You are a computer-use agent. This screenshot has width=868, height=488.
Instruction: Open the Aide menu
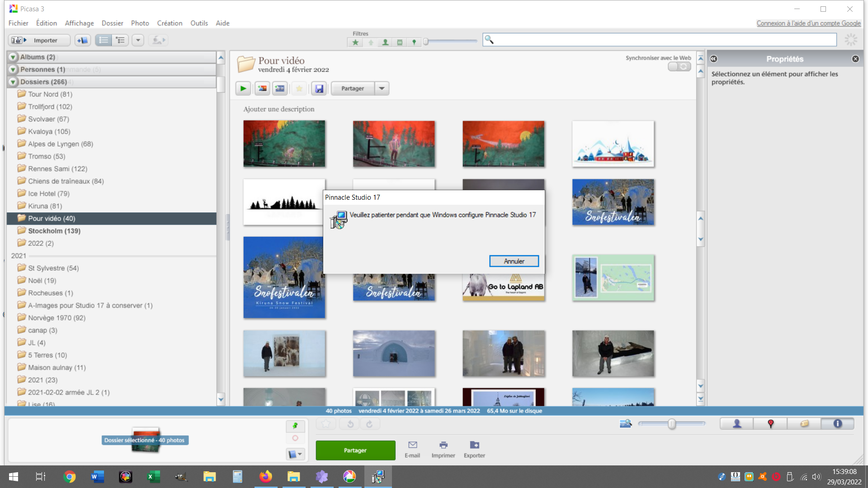[222, 23]
